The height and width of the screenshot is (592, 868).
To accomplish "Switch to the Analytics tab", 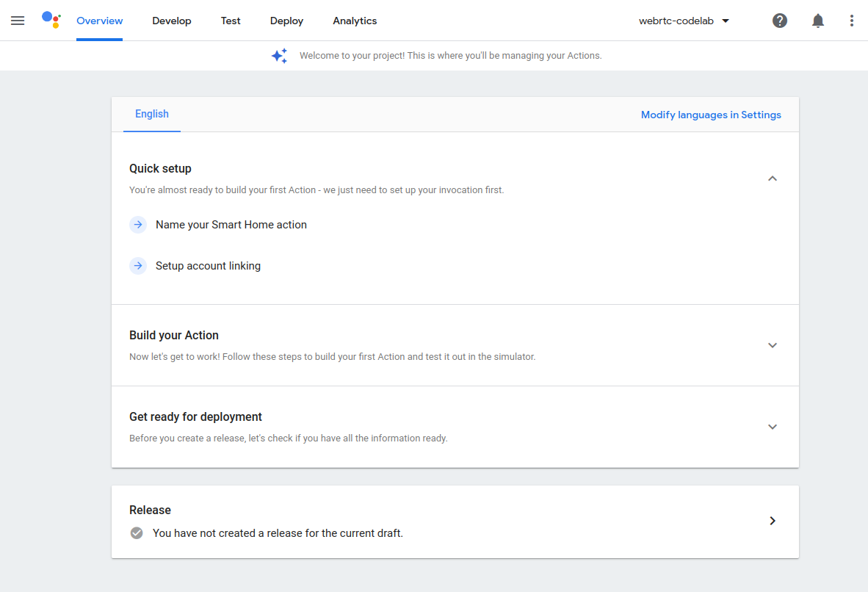I will click(x=355, y=21).
